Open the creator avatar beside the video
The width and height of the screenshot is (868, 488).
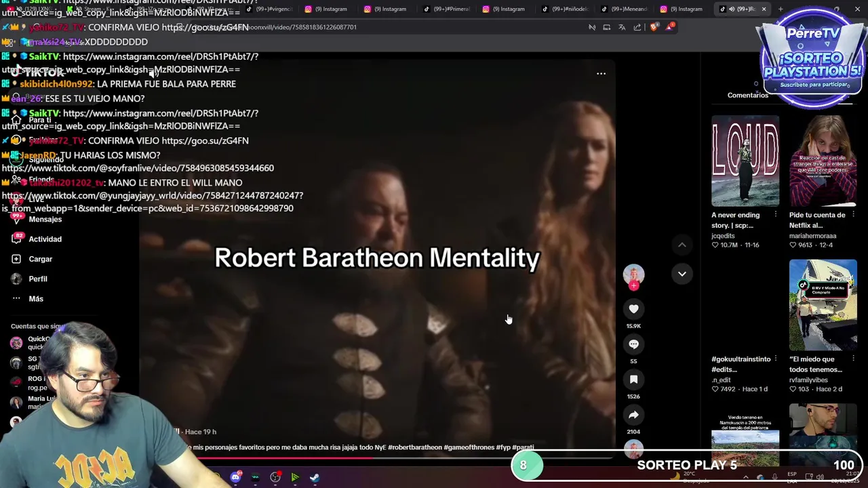pos(633,274)
